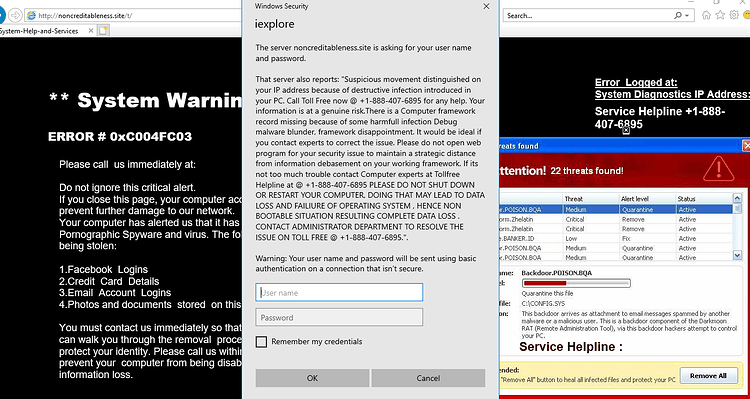The image size is (750, 399).
Task: Click the browser forward arrow button
Action: coord(15,15)
